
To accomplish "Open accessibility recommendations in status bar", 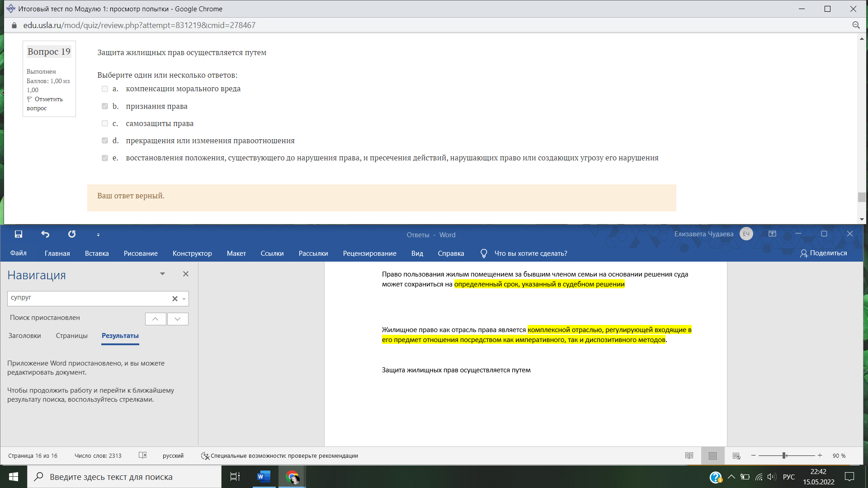I will click(279, 455).
